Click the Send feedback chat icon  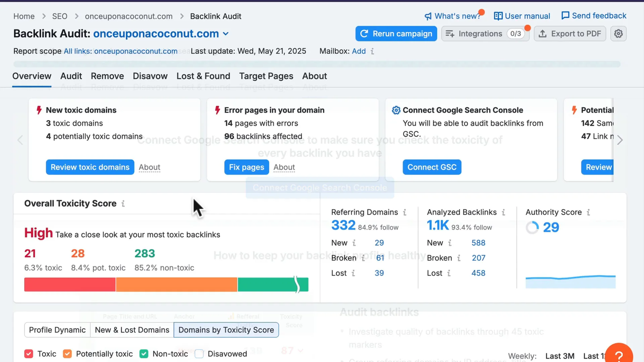click(565, 16)
